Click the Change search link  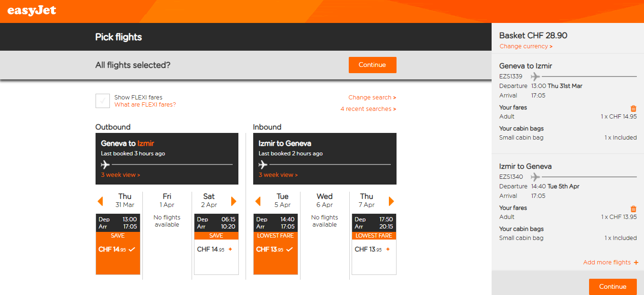coord(372,98)
